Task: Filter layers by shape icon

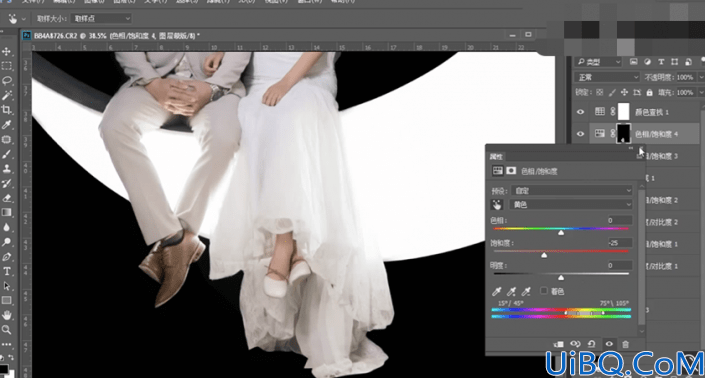Action: click(674, 62)
